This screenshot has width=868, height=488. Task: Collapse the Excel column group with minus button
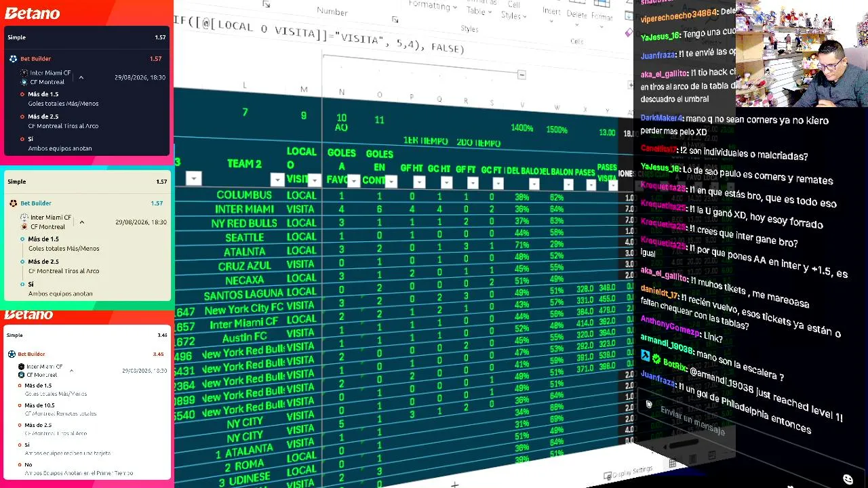coord(521,75)
